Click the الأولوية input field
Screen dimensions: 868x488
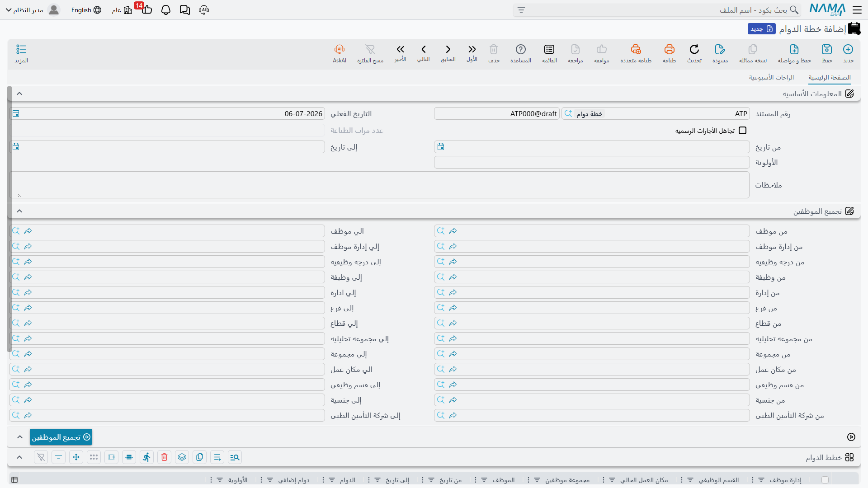[592, 162]
